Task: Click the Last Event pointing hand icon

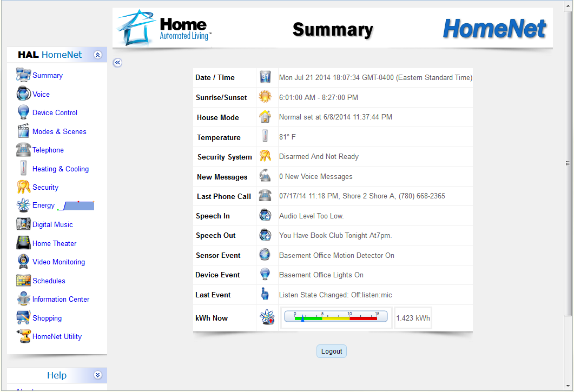Action: (265, 294)
